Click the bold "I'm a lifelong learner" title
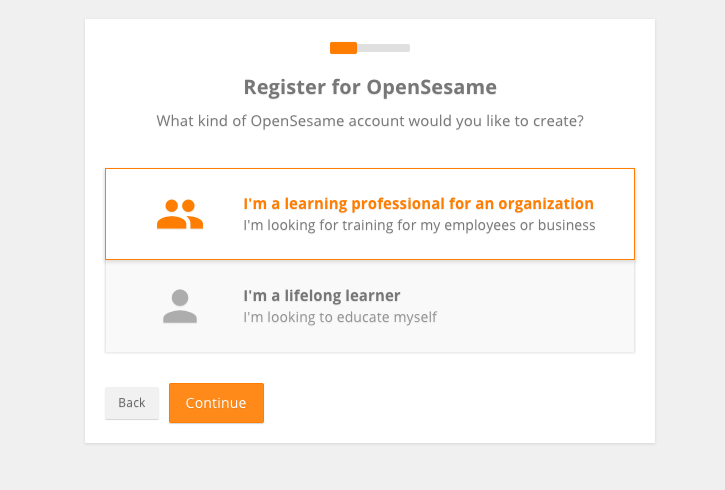The image size is (725, 490). [322, 295]
